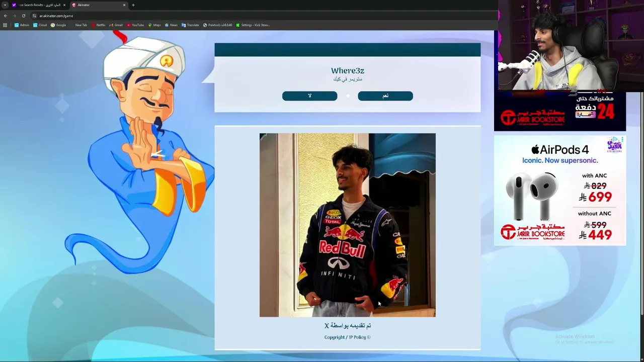Click the Jarir Bookstore installment banner ad

click(x=559, y=112)
